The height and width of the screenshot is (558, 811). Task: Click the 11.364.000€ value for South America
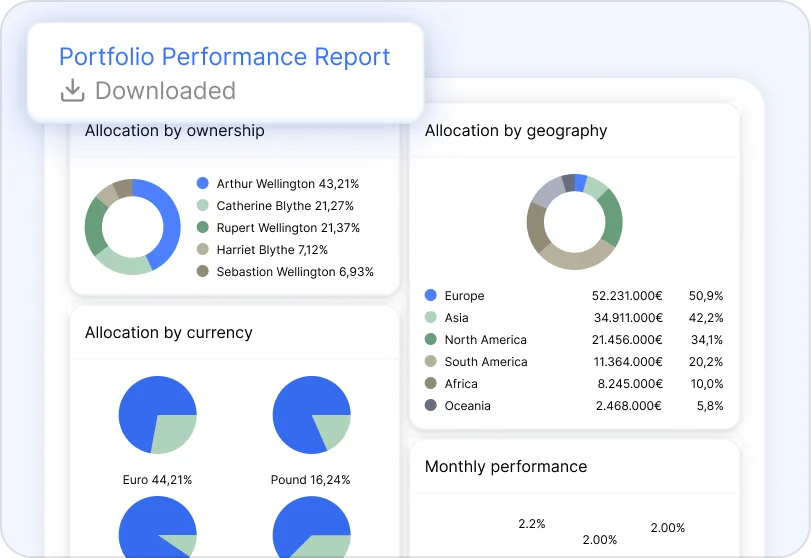pyautogui.click(x=628, y=361)
